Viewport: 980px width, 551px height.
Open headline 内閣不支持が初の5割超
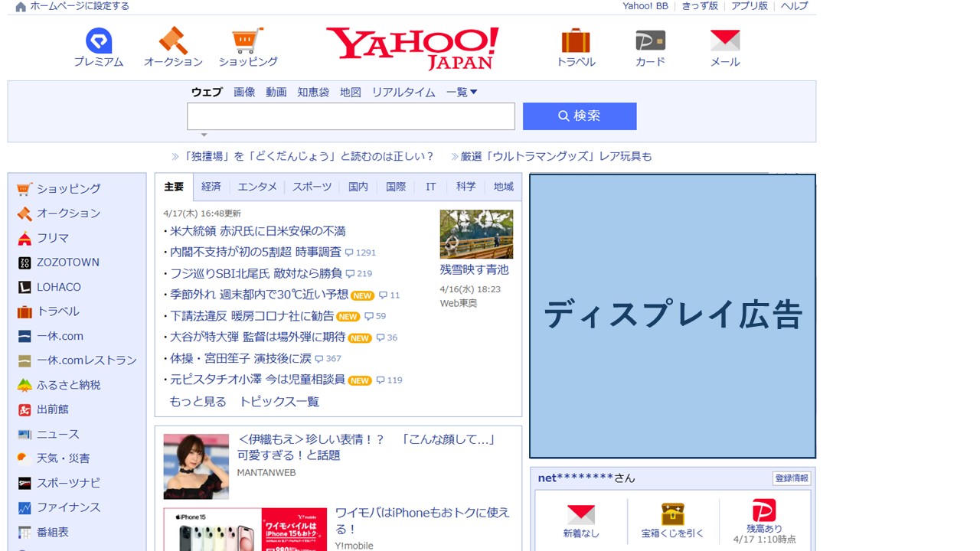(256, 252)
